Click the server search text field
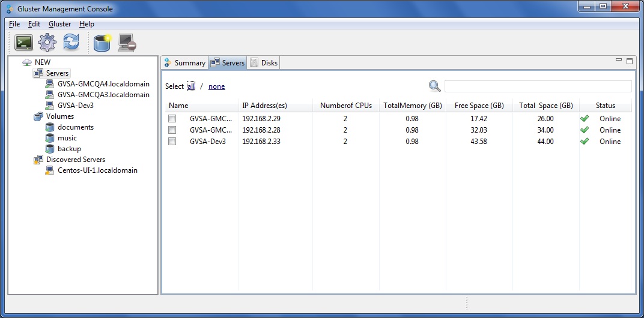Viewport: 644px width, 318px height. click(538, 86)
